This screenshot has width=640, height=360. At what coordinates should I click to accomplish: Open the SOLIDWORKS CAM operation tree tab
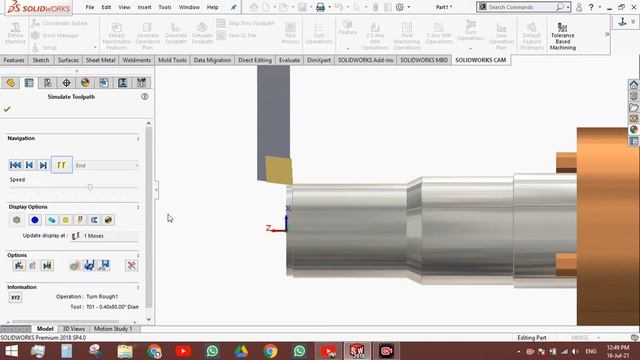122,83
